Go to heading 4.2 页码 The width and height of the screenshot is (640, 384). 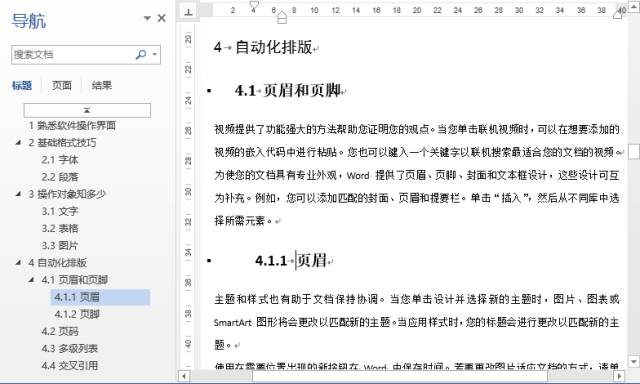click(60, 331)
